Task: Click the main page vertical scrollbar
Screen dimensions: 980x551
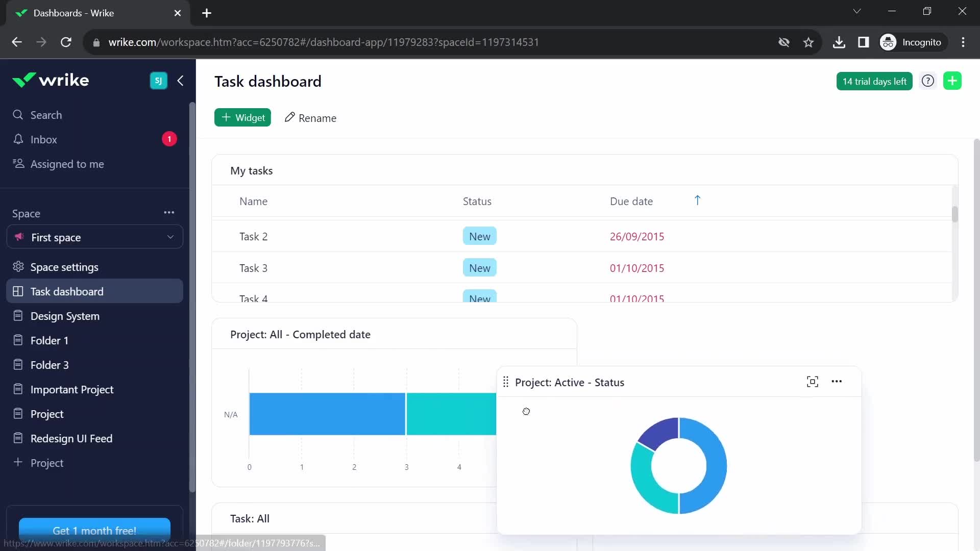Action: click(976, 300)
